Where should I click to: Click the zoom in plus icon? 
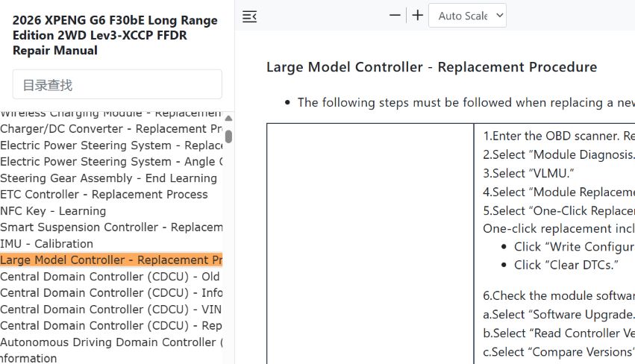pyautogui.click(x=418, y=16)
